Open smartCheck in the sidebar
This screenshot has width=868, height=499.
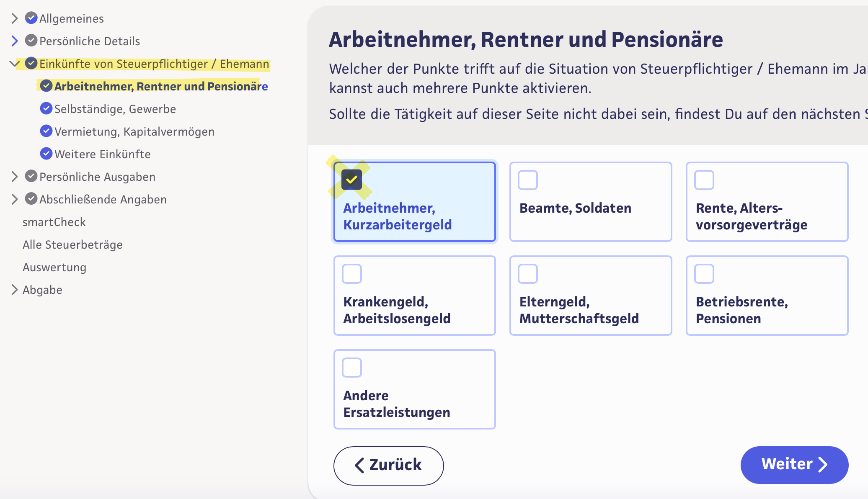click(54, 222)
